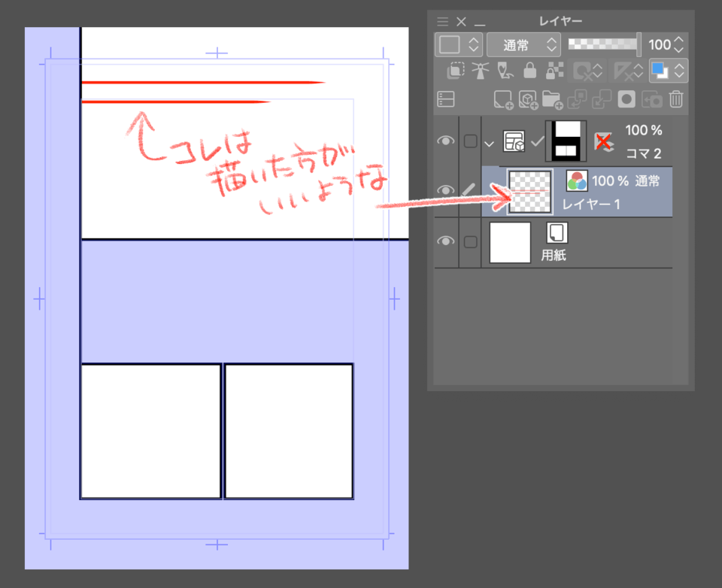Hide the コマ 2 frame folder
Image resolution: width=722 pixels, height=588 pixels.
tap(446, 141)
